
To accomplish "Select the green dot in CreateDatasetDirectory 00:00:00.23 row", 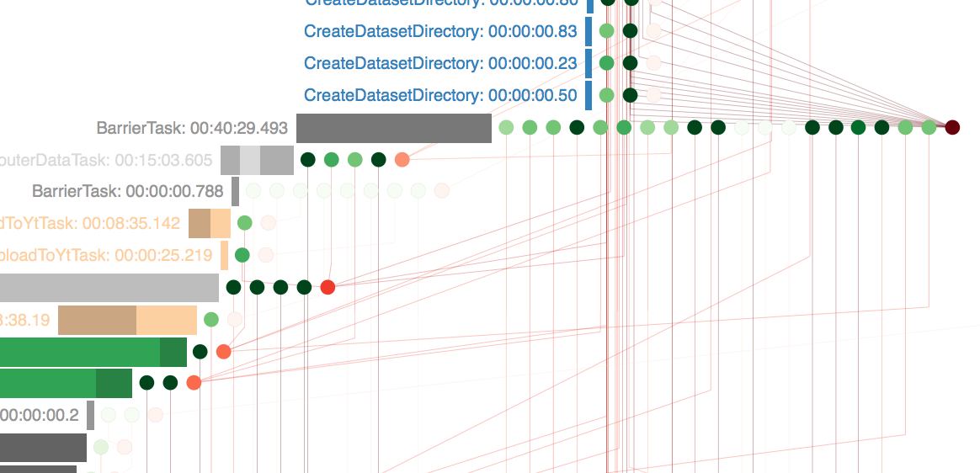I will [606, 63].
